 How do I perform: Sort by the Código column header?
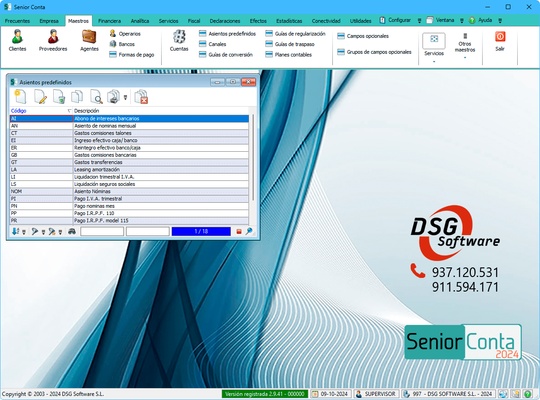point(41,111)
